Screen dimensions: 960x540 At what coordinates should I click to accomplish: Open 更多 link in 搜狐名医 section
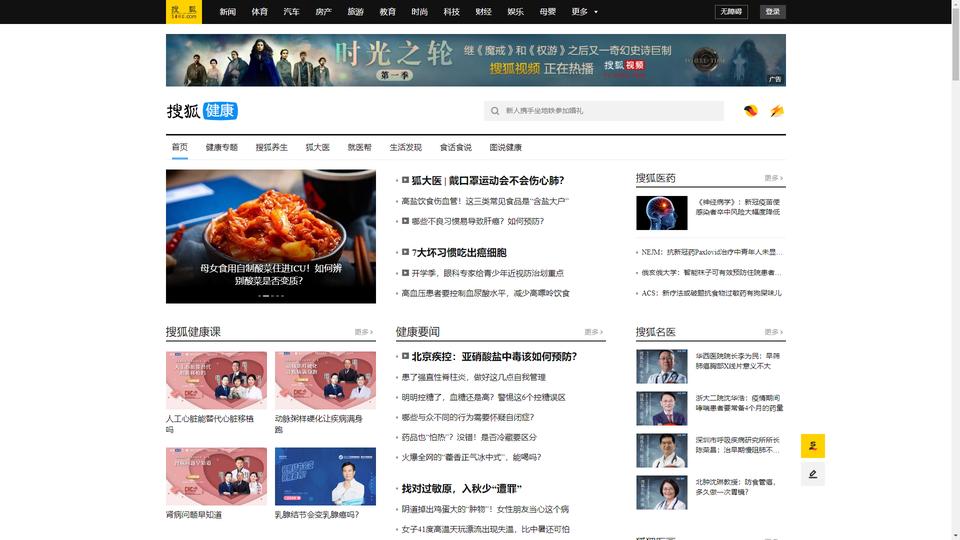pyautogui.click(x=773, y=332)
